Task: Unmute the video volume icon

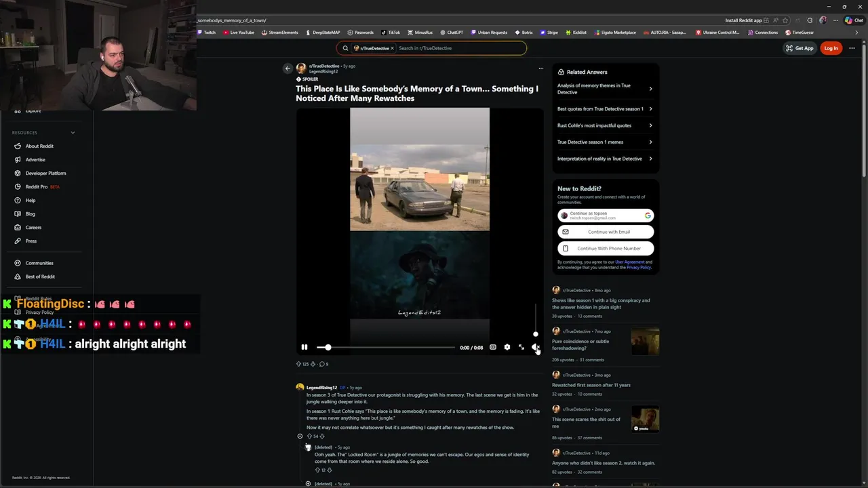Action: [535, 347]
